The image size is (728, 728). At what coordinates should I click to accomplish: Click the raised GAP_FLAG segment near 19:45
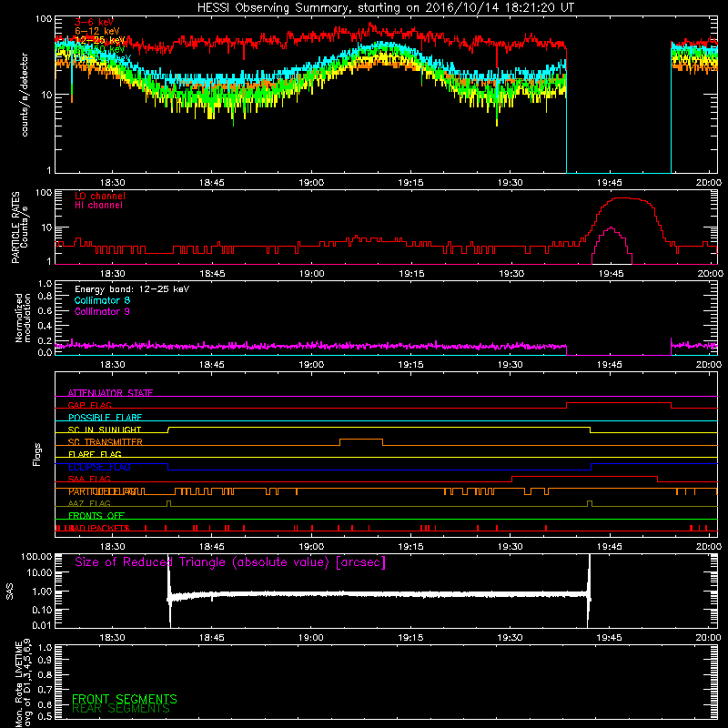click(x=619, y=403)
